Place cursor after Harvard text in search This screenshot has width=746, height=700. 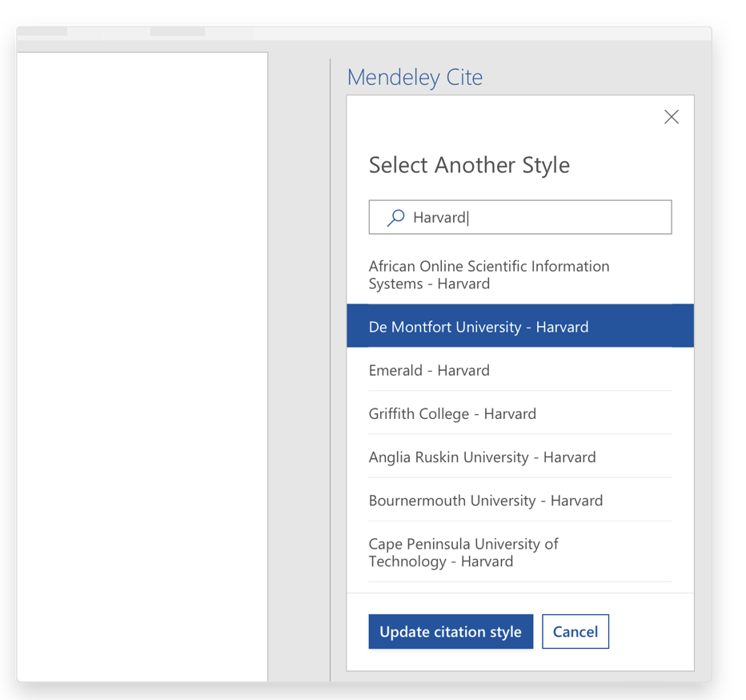point(468,218)
